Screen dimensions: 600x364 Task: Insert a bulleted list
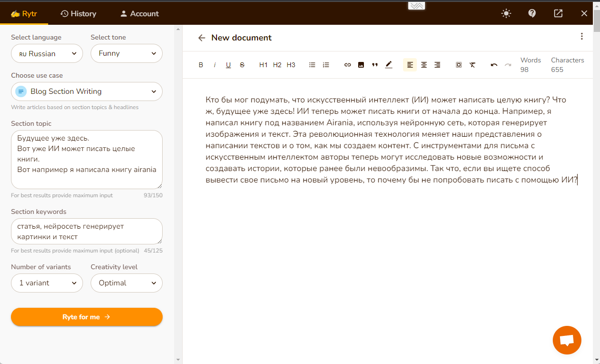click(312, 65)
